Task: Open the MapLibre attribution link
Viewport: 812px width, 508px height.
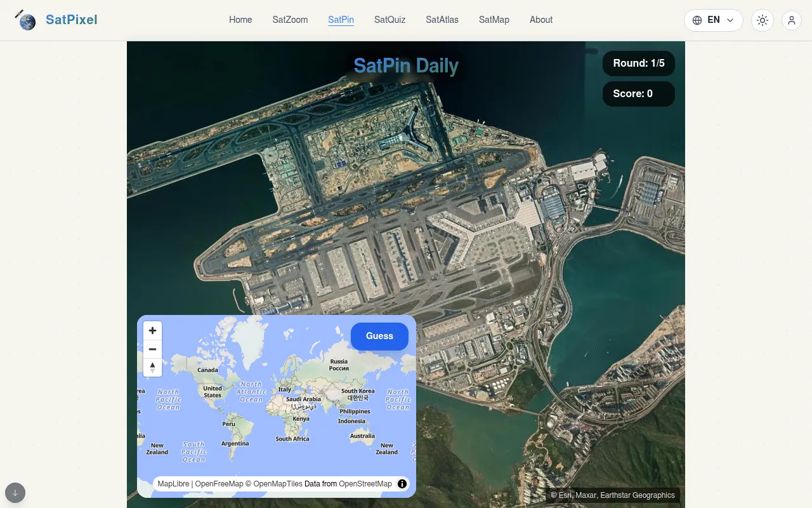Action: coord(173,484)
